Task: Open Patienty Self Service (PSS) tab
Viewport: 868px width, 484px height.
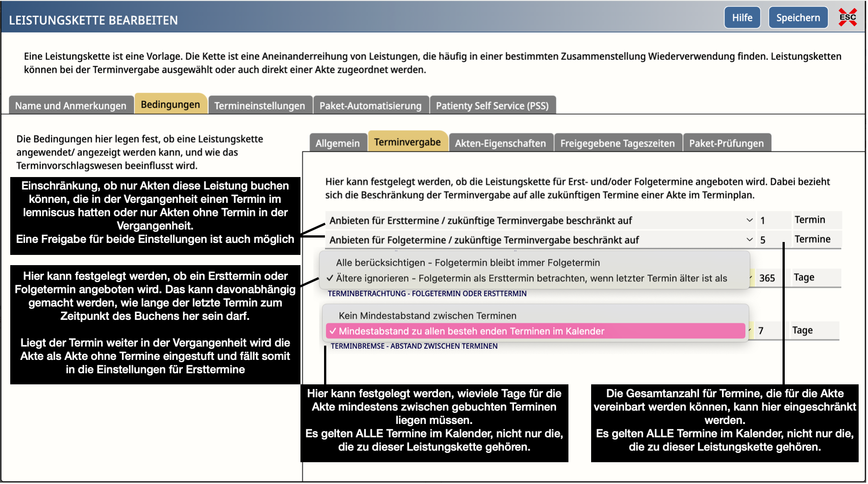Action: pos(492,105)
